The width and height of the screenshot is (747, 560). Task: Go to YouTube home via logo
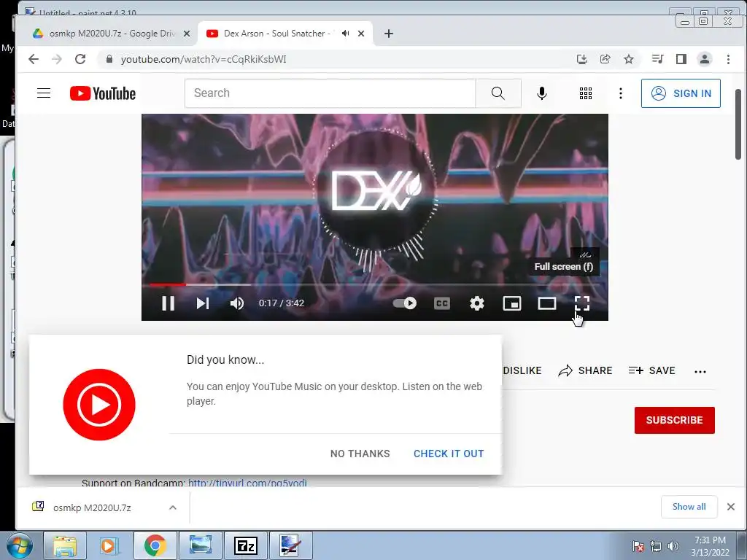tap(103, 93)
